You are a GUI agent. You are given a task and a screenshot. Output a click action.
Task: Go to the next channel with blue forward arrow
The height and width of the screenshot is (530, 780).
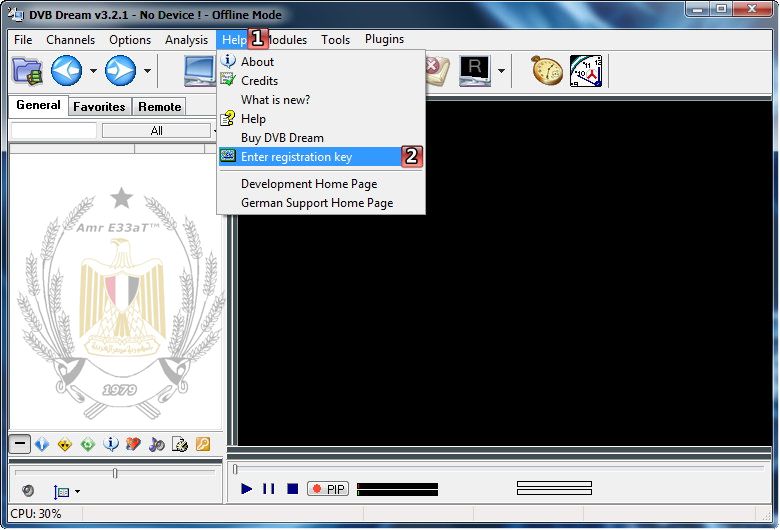coord(120,71)
